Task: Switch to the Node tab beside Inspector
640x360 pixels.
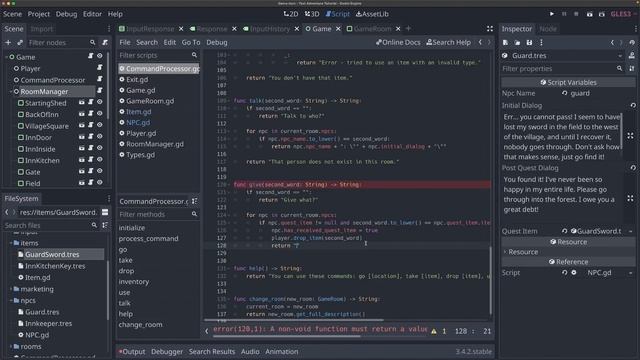Action: (x=548, y=29)
